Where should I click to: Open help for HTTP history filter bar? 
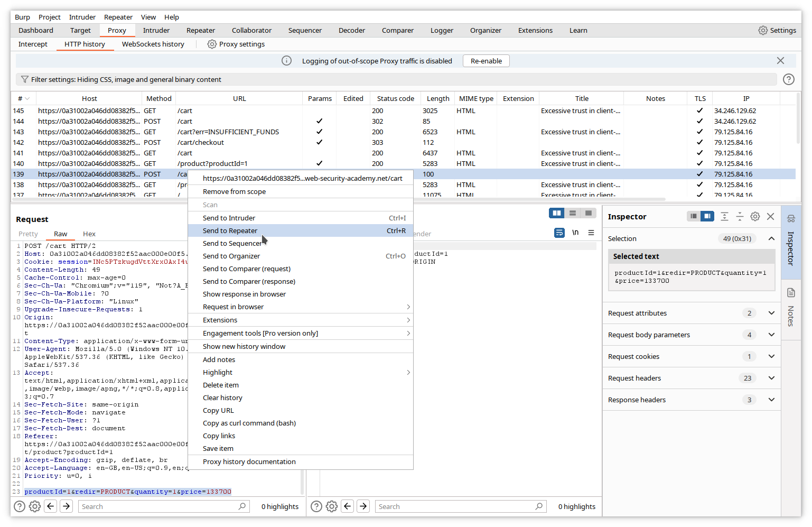788,79
